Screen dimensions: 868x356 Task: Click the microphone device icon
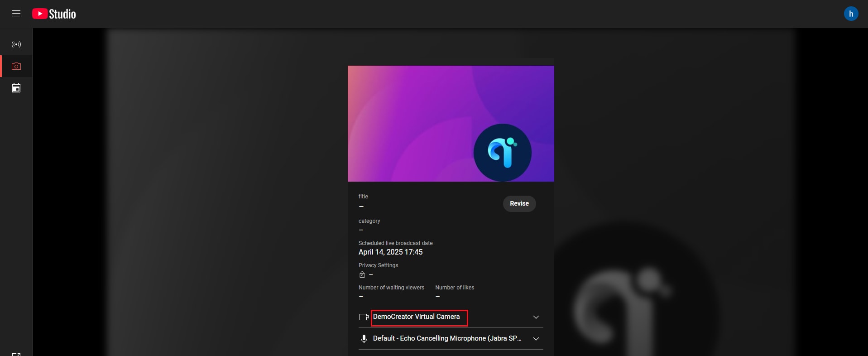click(x=364, y=339)
